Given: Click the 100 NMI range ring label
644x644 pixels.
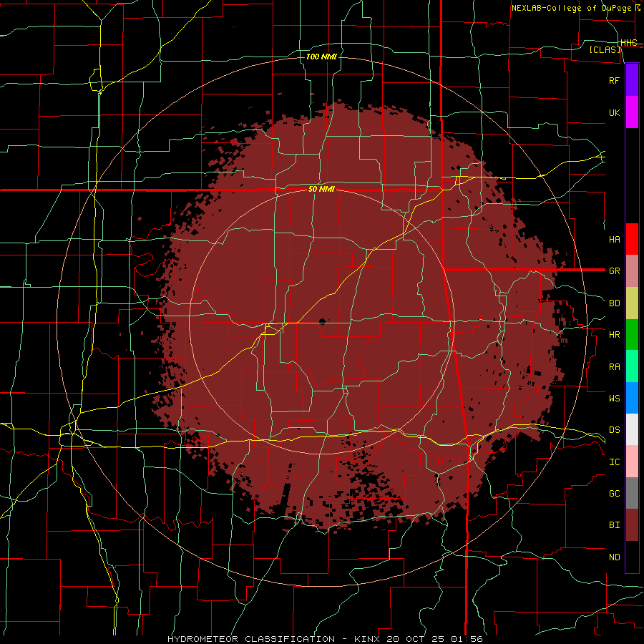Looking at the screenshot, I should pos(321,57).
